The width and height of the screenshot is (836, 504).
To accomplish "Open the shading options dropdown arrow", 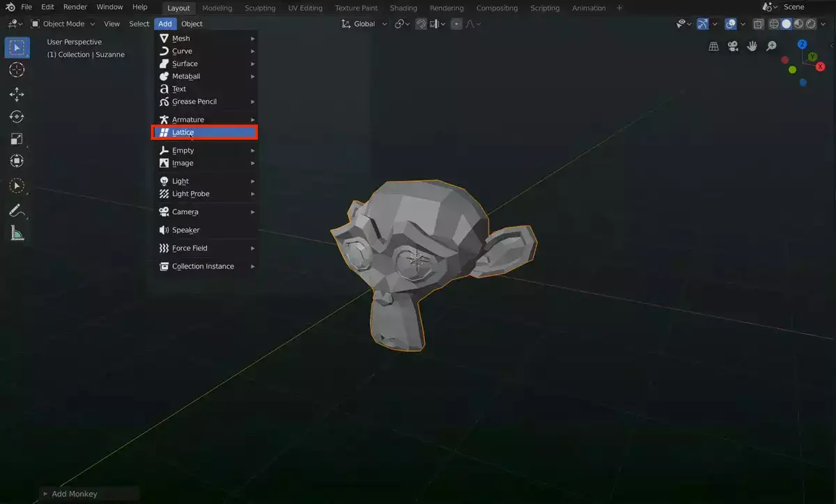I will click(824, 24).
